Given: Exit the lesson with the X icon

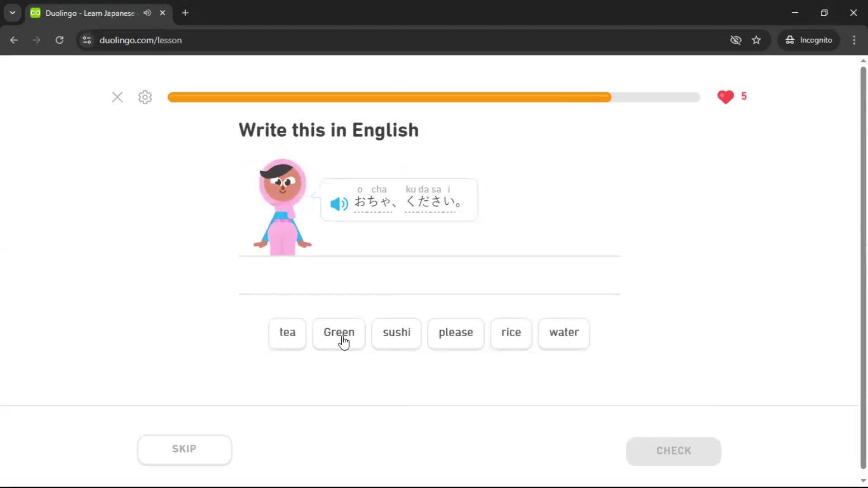Looking at the screenshot, I should (x=117, y=97).
